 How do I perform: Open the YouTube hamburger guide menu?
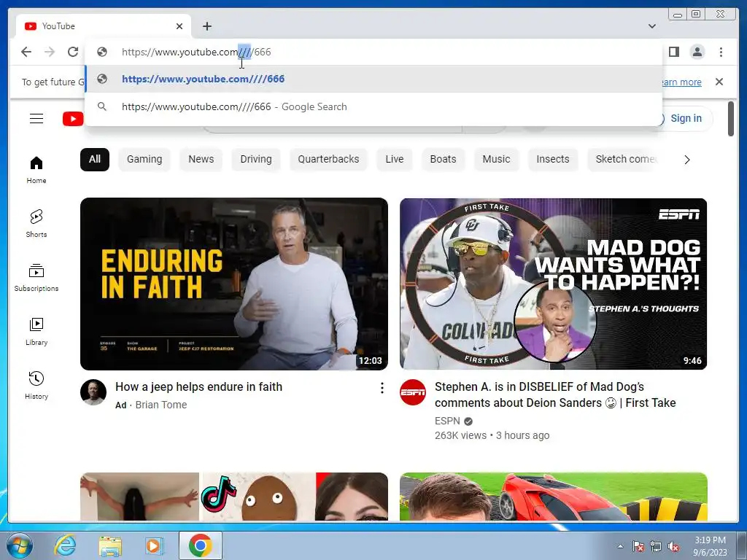click(x=36, y=119)
